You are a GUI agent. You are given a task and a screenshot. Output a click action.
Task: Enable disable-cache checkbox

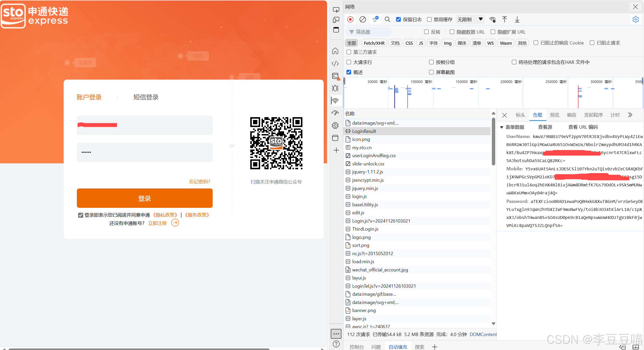pyautogui.click(x=429, y=19)
